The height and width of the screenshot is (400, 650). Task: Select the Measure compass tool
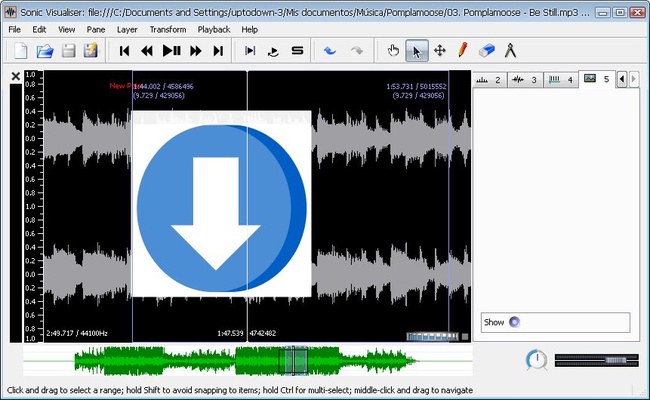point(510,51)
